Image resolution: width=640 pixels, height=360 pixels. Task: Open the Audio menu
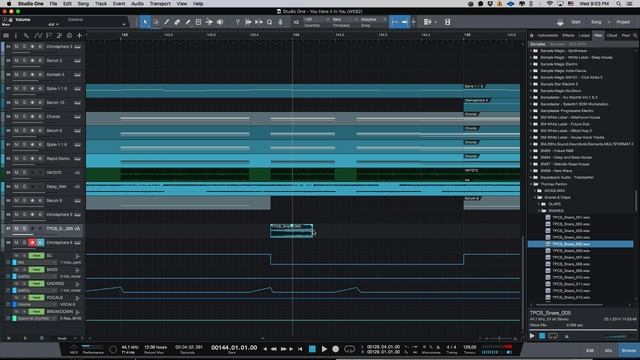tap(137, 4)
